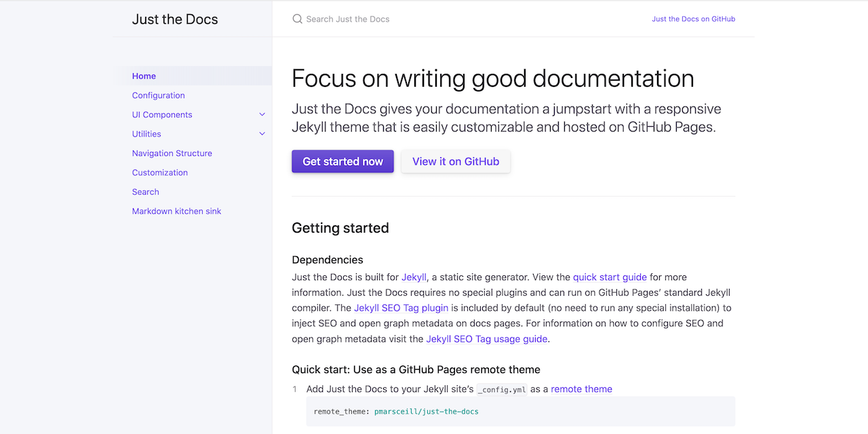Open the Markdown kitchen sink page
868x434 pixels.
pyautogui.click(x=176, y=211)
